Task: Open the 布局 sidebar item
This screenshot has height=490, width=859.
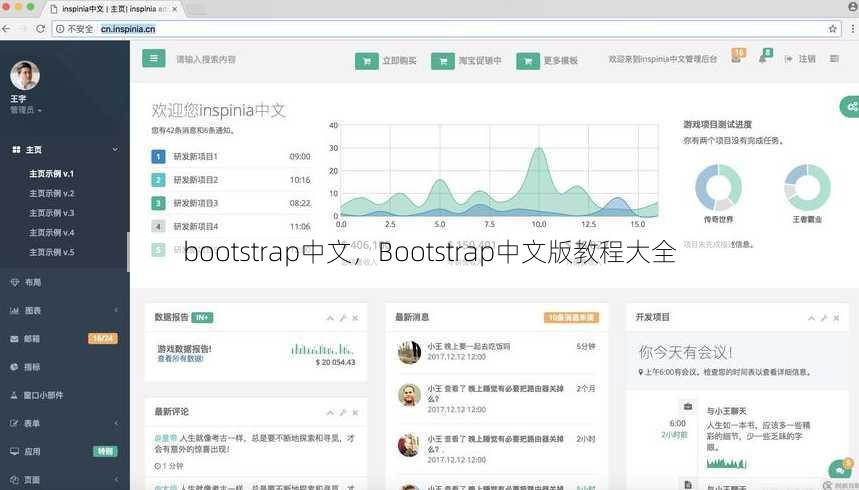Action: [x=65, y=282]
